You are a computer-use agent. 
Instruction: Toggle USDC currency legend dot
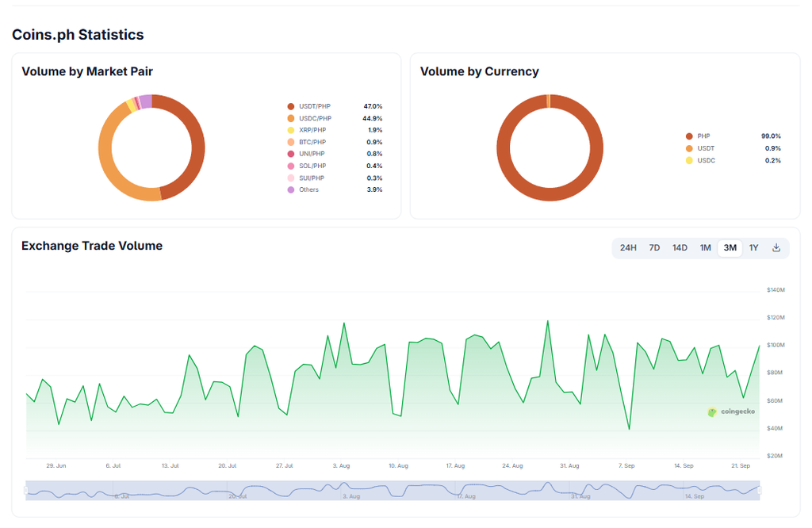coord(689,160)
